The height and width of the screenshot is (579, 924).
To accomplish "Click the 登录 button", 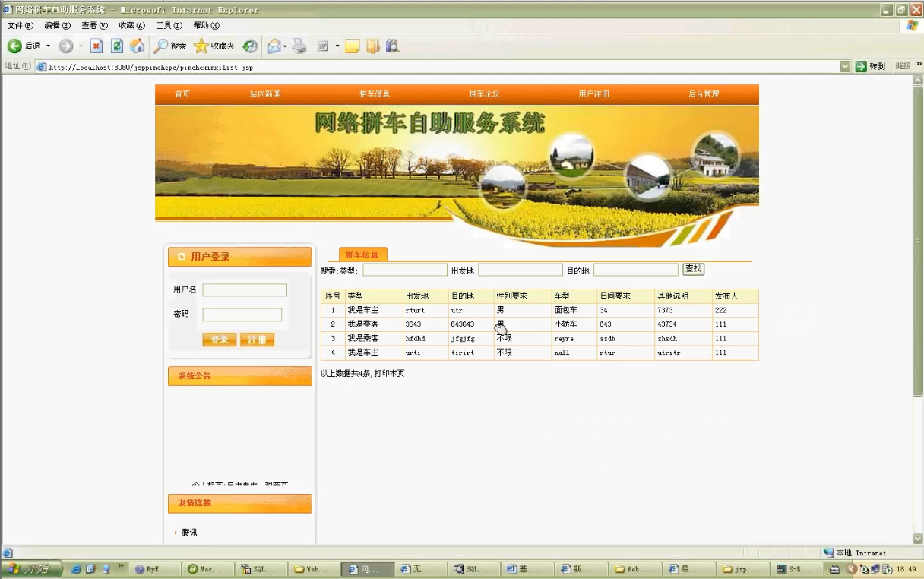I will (x=220, y=340).
